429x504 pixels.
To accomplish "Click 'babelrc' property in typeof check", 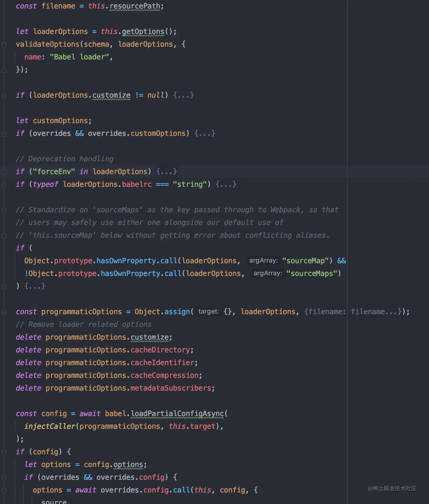I will click(137, 184).
